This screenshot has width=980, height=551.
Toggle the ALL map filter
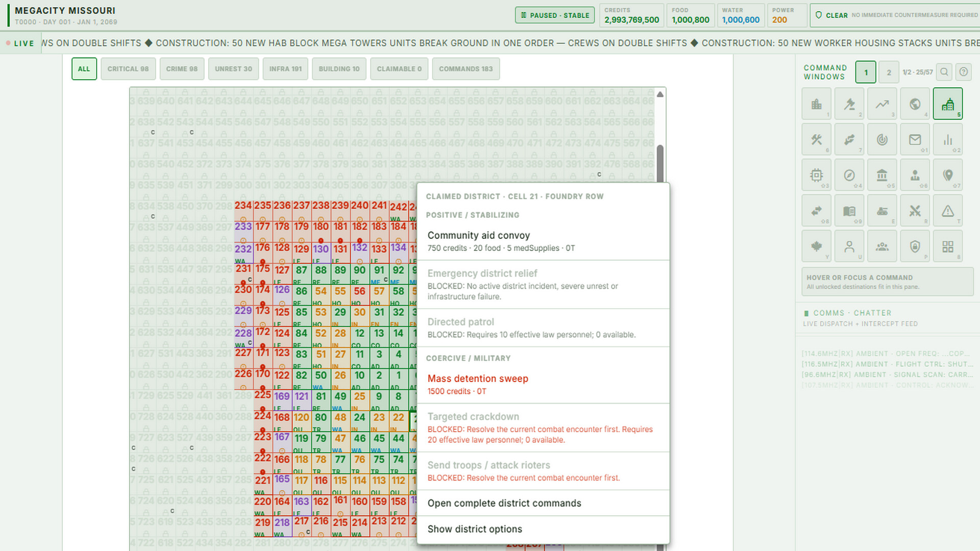pos(84,69)
